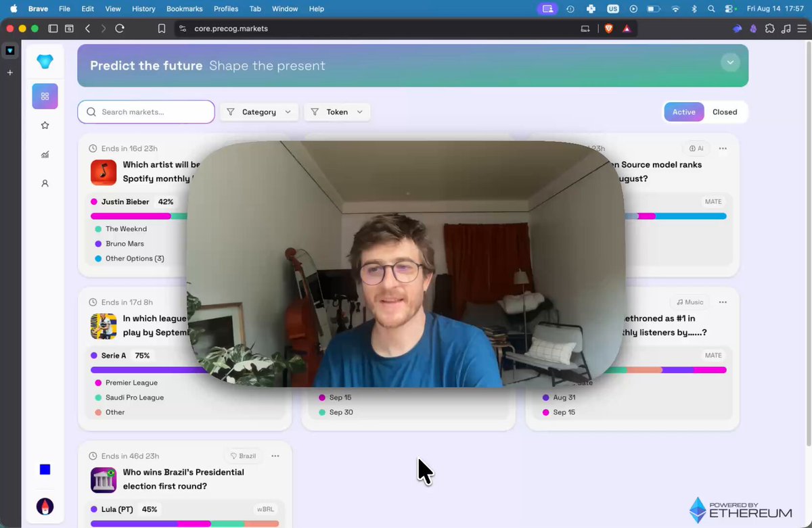Click the Brazil category tag
The height and width of the screenshot is (528, 812).
point(243,456)
